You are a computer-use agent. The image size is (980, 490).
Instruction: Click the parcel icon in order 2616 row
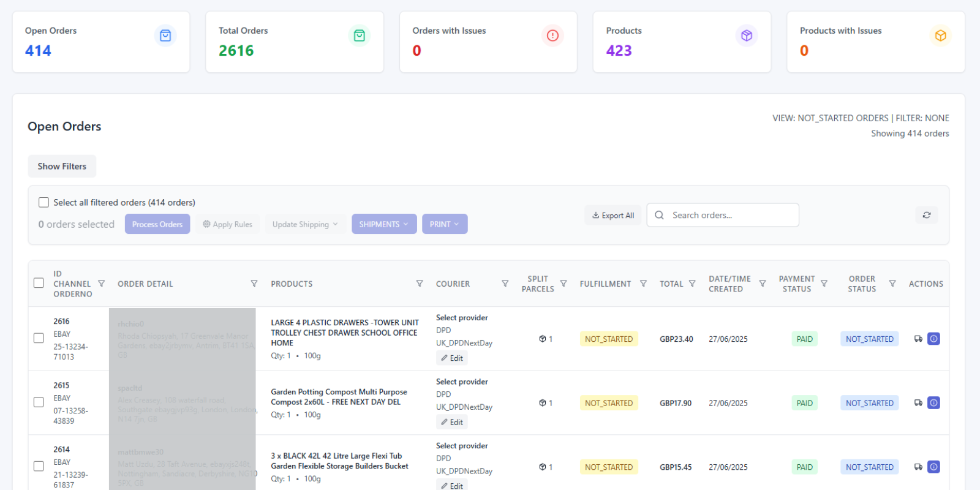coord(542,339)
